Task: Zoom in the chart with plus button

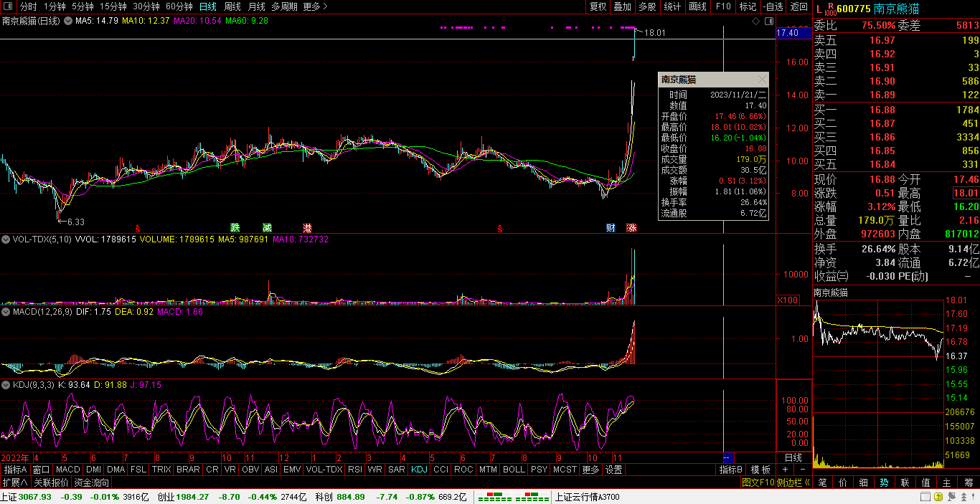Action: (785, 470)
